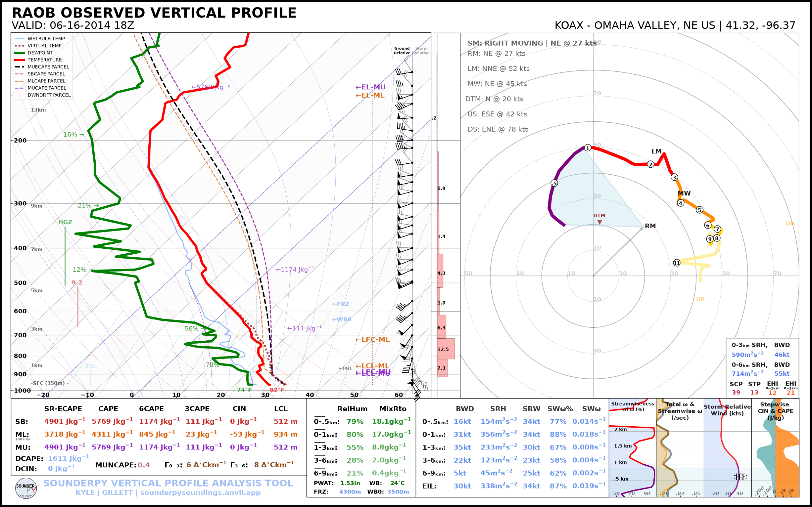Click the orange UP label on the hodograph
This screenshot has width=812, height=507.
(x=700, y=299)
